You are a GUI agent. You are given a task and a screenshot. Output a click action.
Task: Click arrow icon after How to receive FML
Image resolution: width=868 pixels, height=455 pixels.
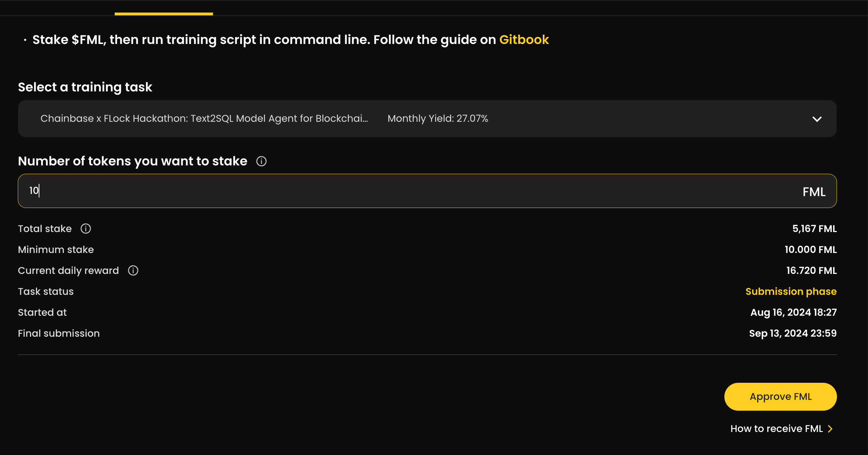[830, 429]
